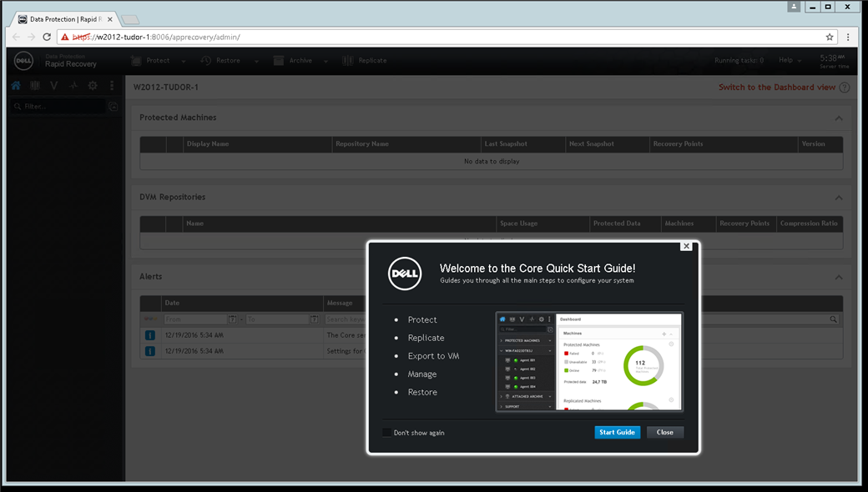The image size is (868, 492).
Task: Open the help question-mark icon near Dashboard view
Action: coord(844,88)
